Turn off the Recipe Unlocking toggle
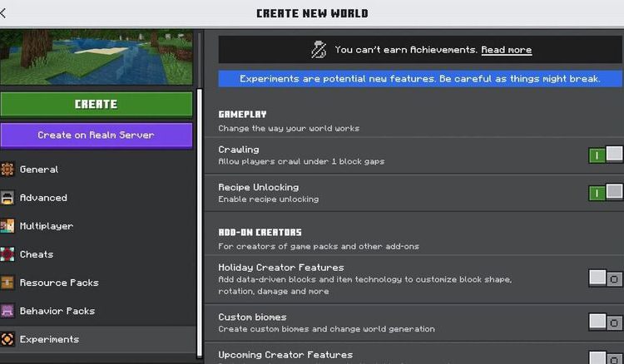The width and height of the screenshot is (624, 364). click(x=605, y=193)
